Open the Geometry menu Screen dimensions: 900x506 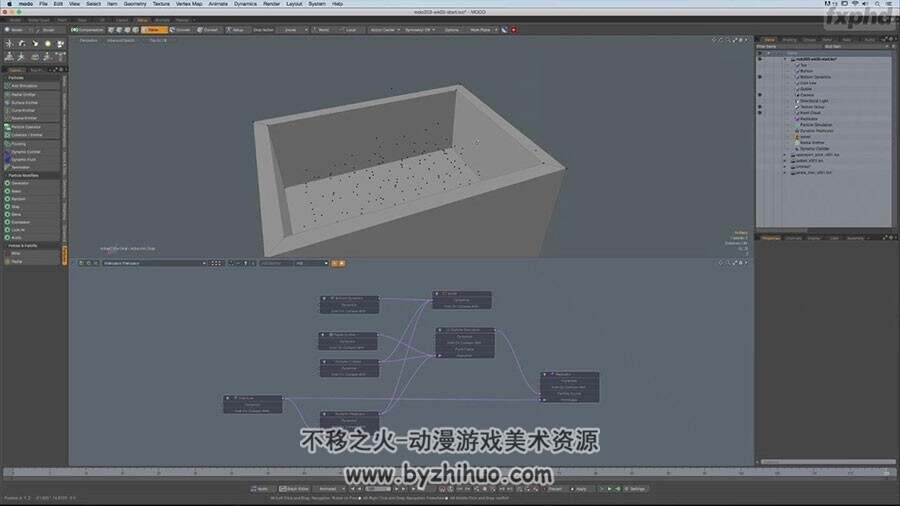pos(135,3)
